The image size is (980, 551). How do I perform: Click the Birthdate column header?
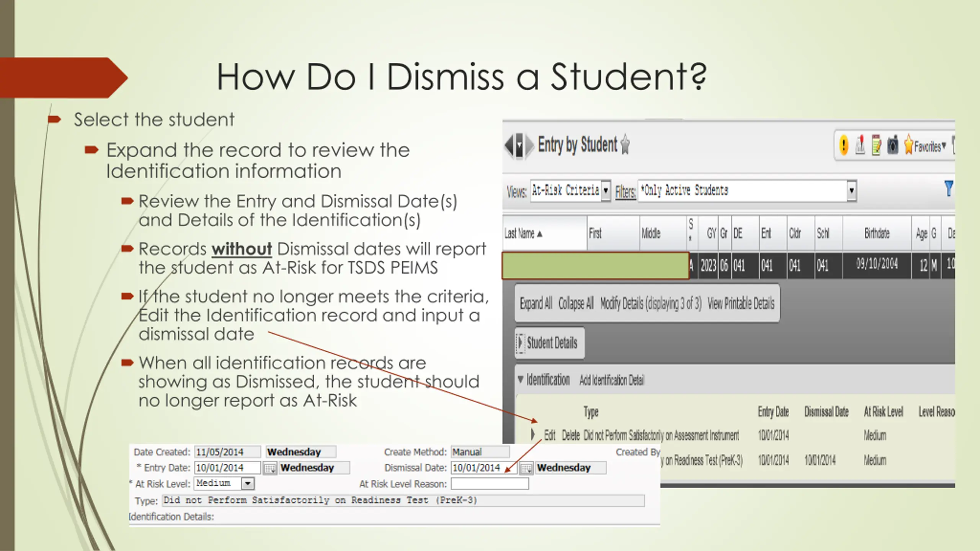tap(877, 233)
